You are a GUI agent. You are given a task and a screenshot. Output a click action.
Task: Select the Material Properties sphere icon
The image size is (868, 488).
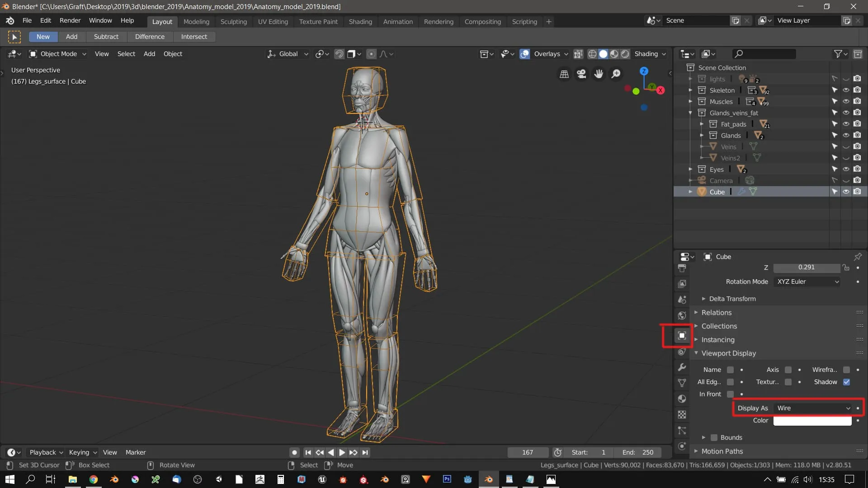tap(682, 399)
